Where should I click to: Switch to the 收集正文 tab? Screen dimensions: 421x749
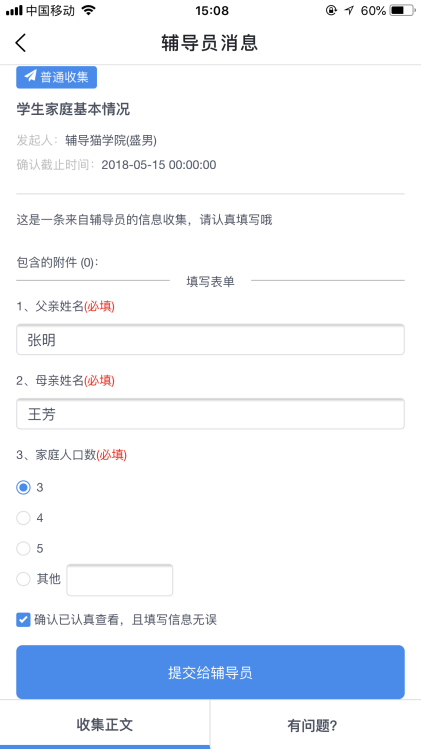click(x=105, y=725)
